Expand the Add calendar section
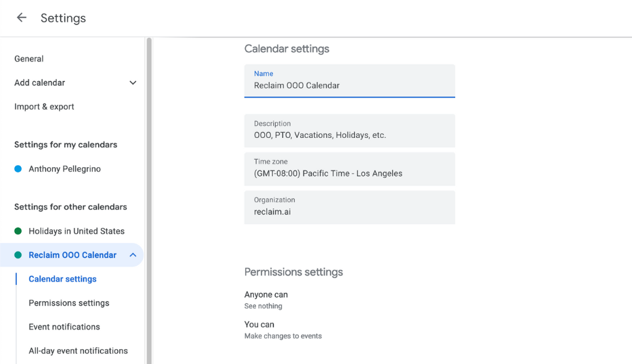The image size is (632, 364). pos(133,83)
